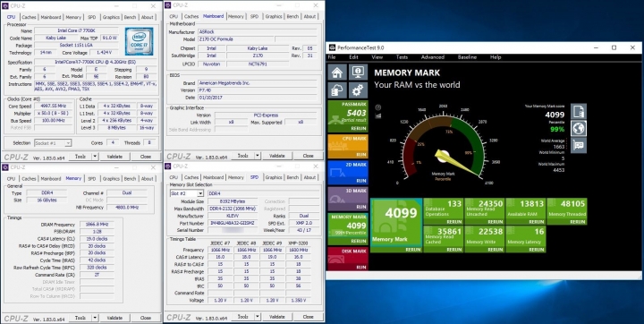Image resolution: width=644 pixels, height=324 pixels.
Task: Select the Disk Mark tile
Action: point(348,259)
